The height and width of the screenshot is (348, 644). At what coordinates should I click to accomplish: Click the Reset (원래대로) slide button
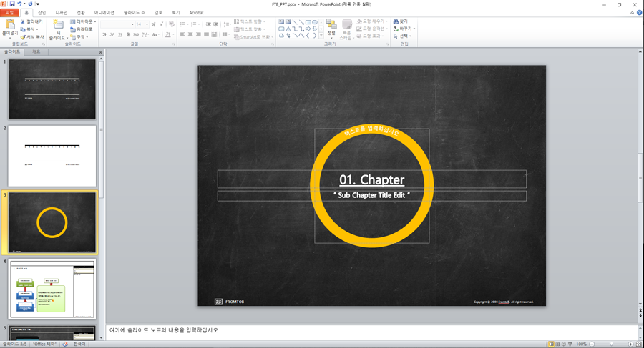click(83, 29)
